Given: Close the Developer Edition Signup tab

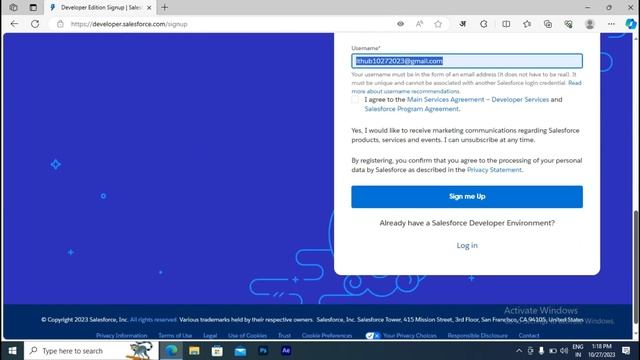Looking at the screenshot, I should (x=149, y=7).
